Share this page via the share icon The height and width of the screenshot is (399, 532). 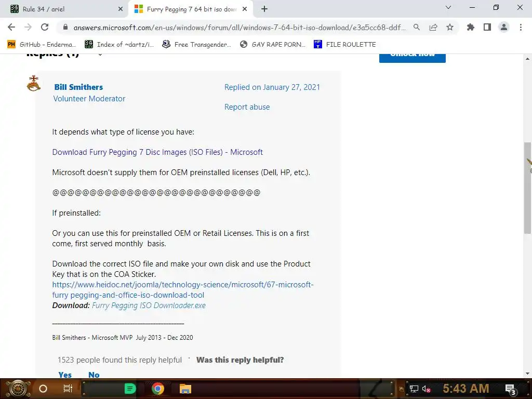[x=433, y=27]
